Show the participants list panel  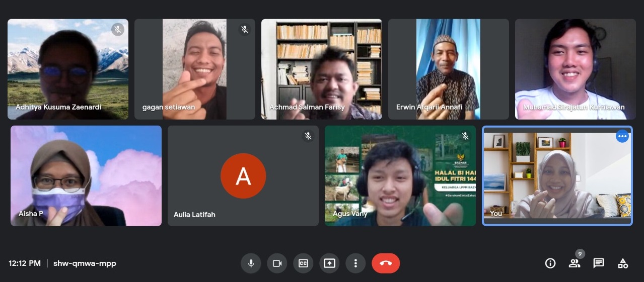[x=574, y=263]
